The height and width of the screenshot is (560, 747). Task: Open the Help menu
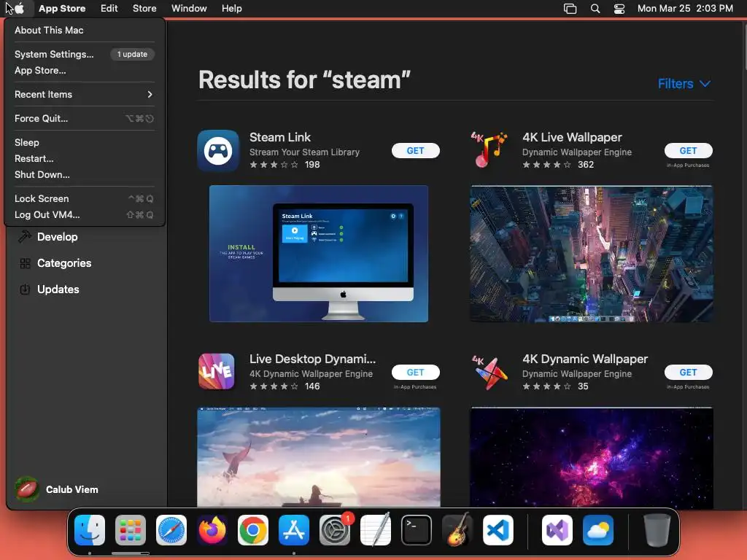(x=231, y=9)
